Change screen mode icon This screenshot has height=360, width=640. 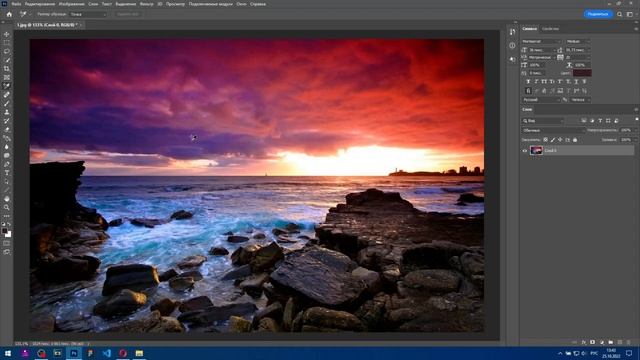[x=7, y=252]
